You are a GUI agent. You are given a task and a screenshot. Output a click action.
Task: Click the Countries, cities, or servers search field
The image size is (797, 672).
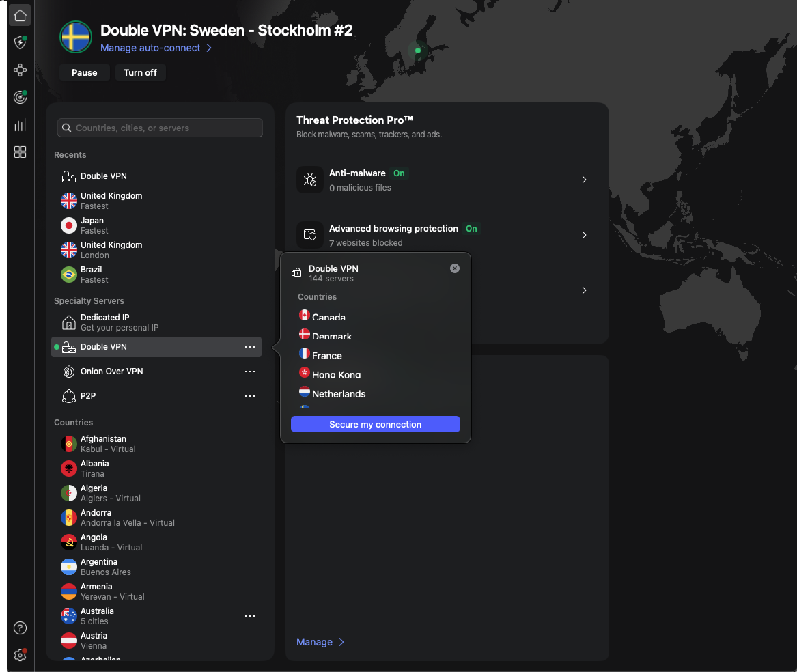point(160,128)
